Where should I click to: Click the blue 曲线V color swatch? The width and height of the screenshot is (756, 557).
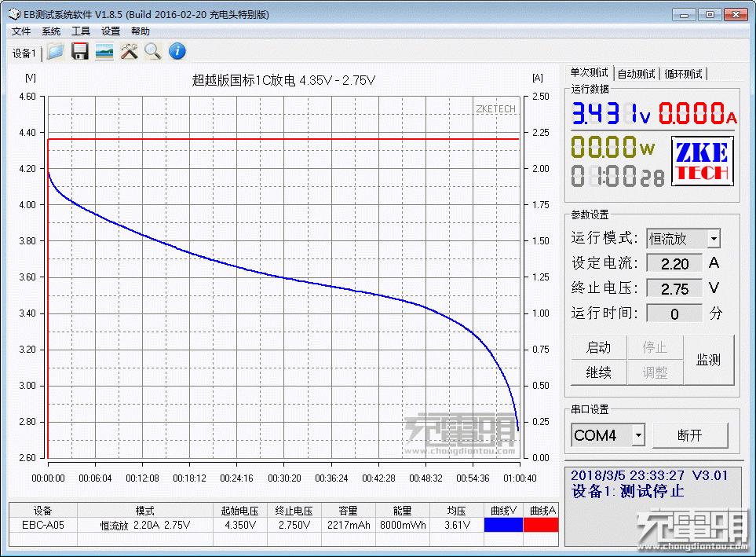click(x=502, y=525)
